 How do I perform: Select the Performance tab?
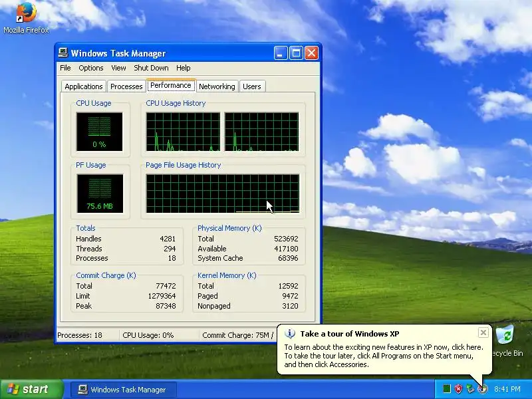pos(171,86)
